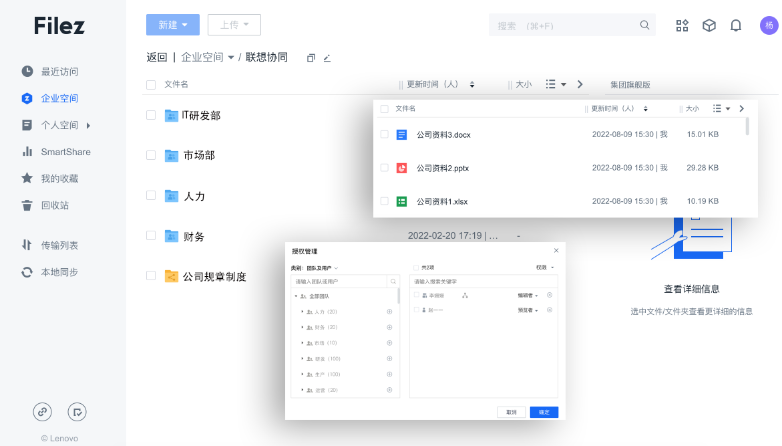Toggle the select-all checkbox in main list

pos(151,85)
